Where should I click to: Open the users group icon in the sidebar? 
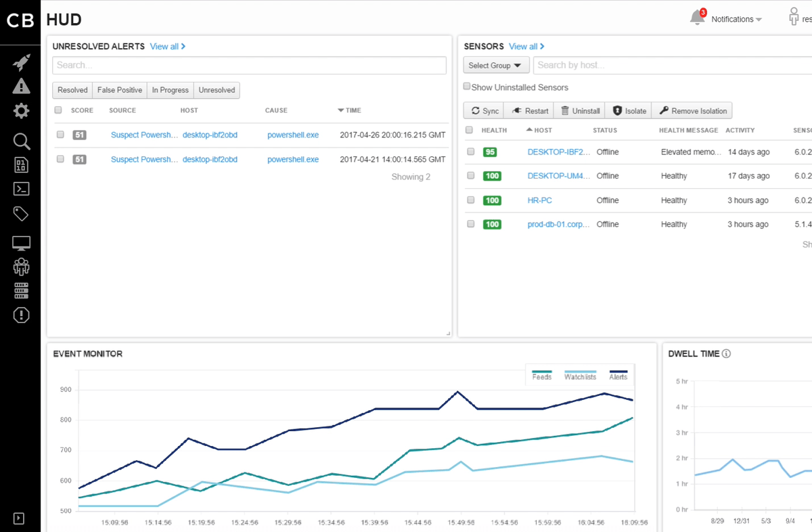22,266
